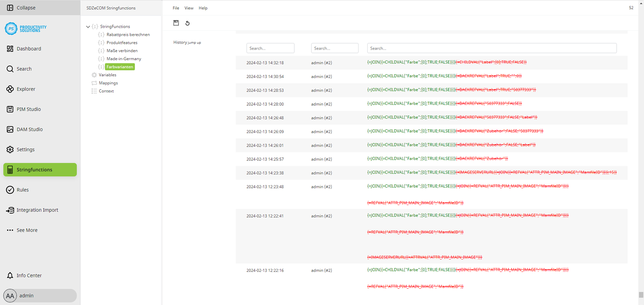Open the Info Center

30,275
